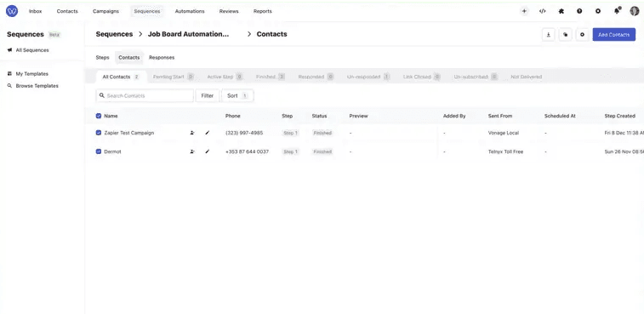This screenshot has width=644, height=314.
Task: Switch to the Responses tab
Action: click(162, 58)
